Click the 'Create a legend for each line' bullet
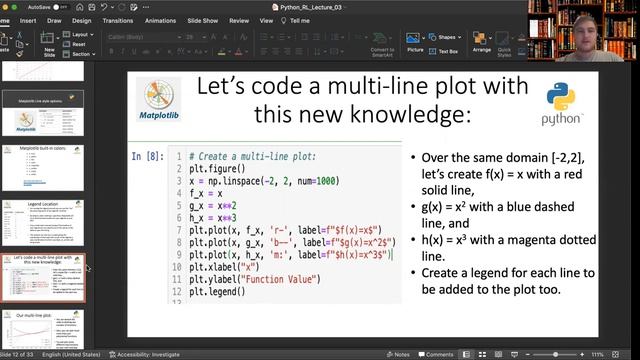This screenshot has width=640, height=360. pos(507,281)
